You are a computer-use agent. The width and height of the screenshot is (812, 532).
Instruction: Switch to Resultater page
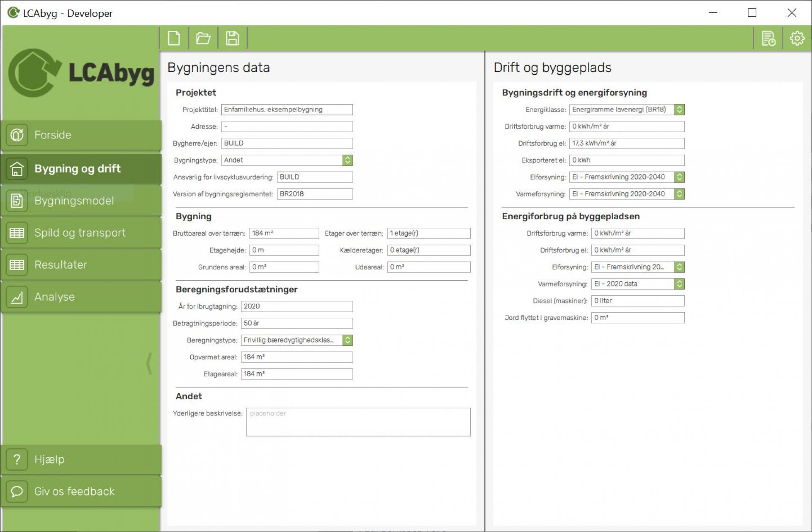[81, 265]
